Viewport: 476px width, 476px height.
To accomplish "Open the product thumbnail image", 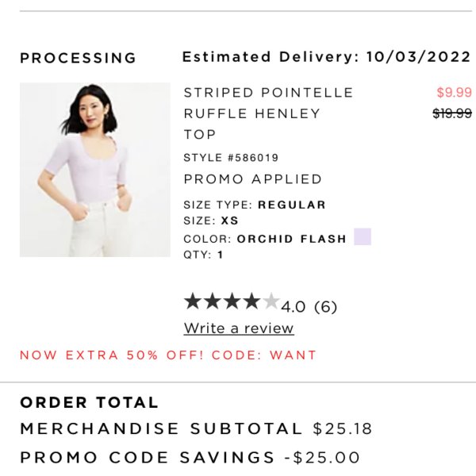I will click(x=95, y=170).
